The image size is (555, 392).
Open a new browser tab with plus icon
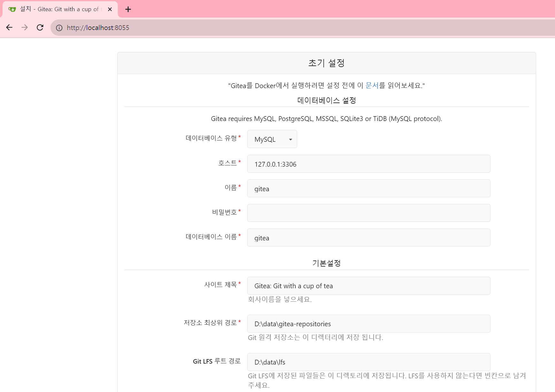[x=128, y=9]
